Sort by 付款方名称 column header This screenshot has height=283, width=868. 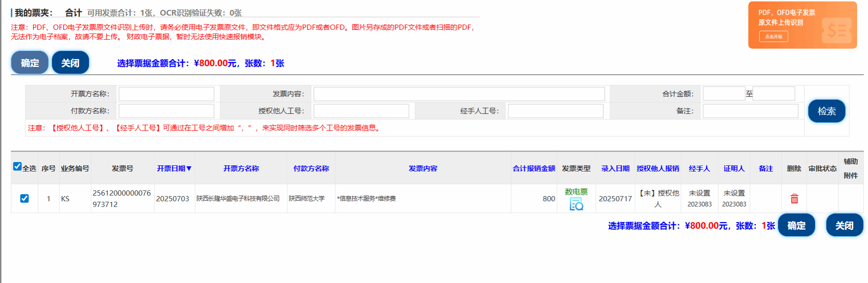(x=311, y=169)
